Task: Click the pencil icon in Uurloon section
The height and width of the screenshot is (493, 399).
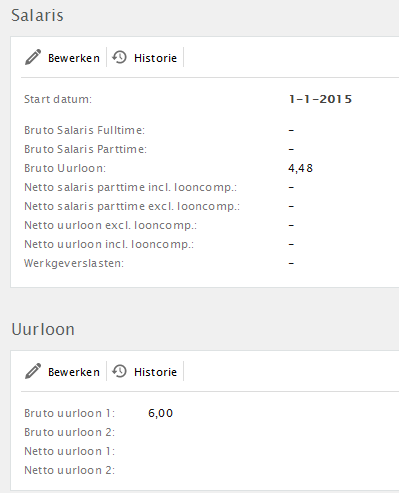Action: click(x=33, y=371)
